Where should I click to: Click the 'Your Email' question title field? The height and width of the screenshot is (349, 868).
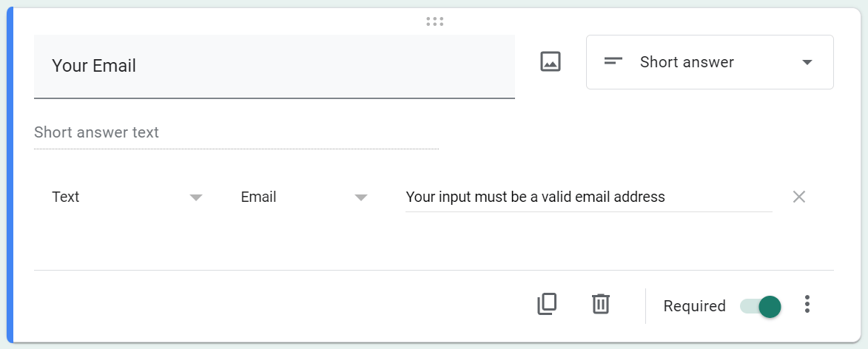click(x=274, y=66)
